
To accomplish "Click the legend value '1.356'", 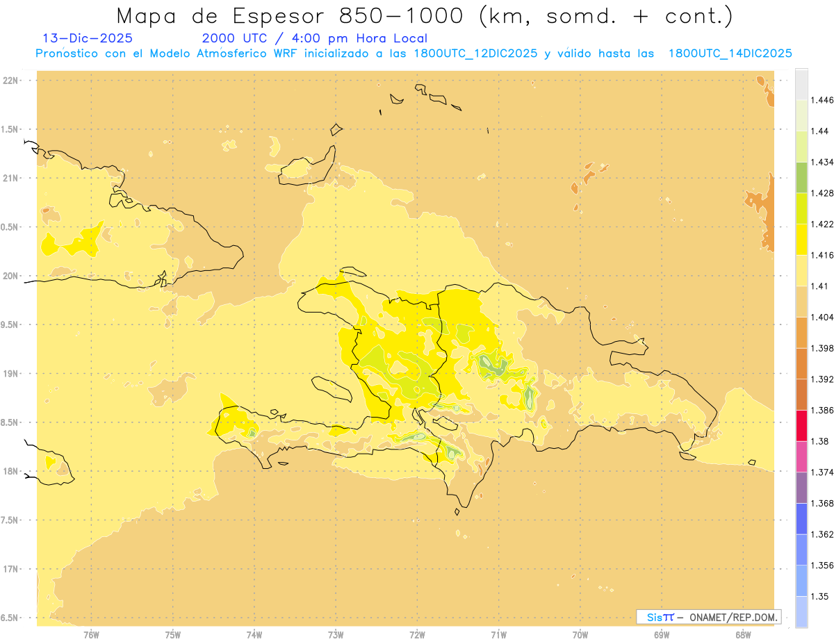I will 821,565.
